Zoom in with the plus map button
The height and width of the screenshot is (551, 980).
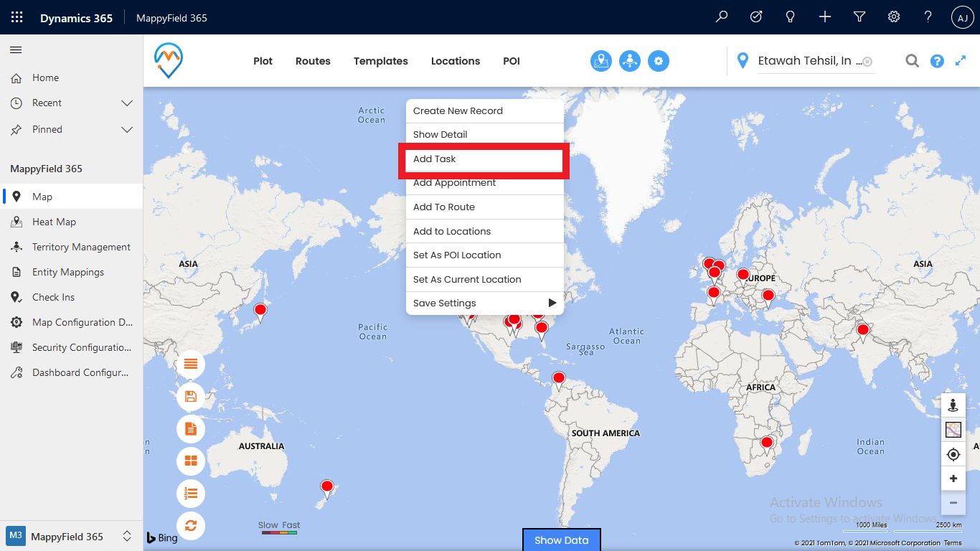tap(953, 479)
